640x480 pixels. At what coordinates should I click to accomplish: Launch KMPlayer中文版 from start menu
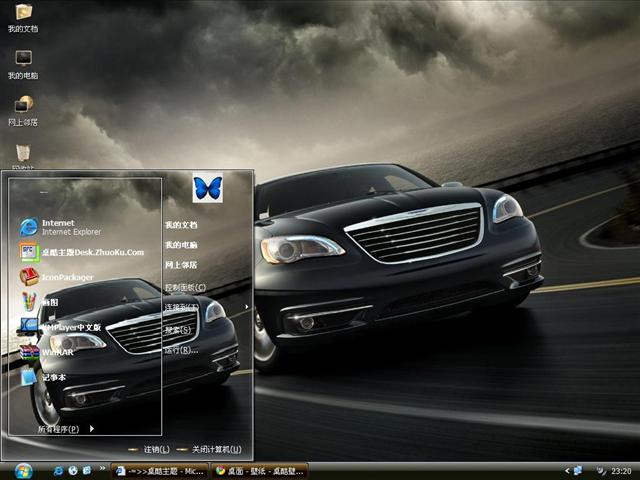pyautogui.click(x=60, y=327)
